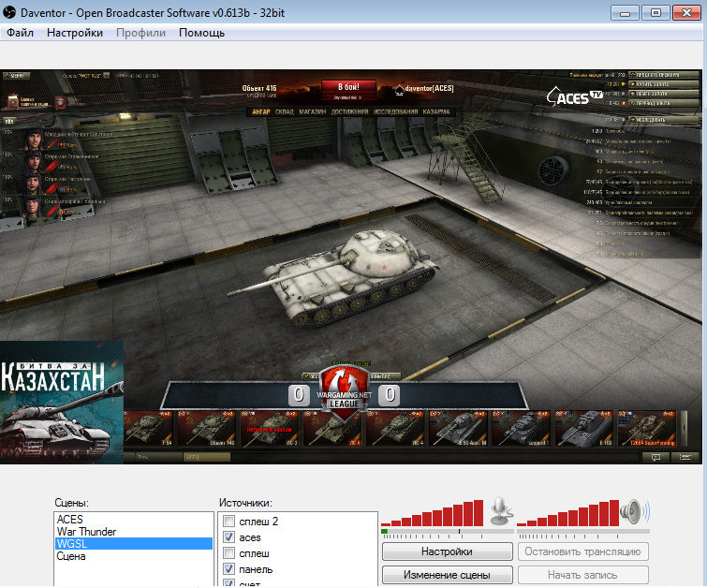Select the War Thunder scene
The image size is (707, 588).
134,531
